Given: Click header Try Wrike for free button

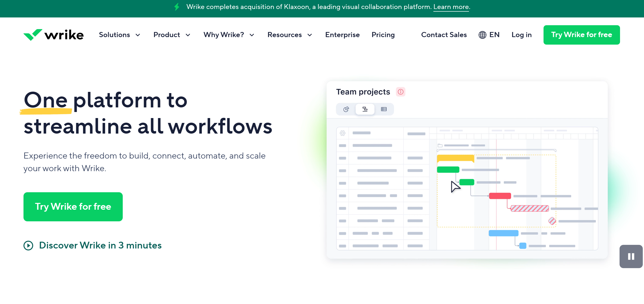Looking at the screenshot, I should coord(581,35).
